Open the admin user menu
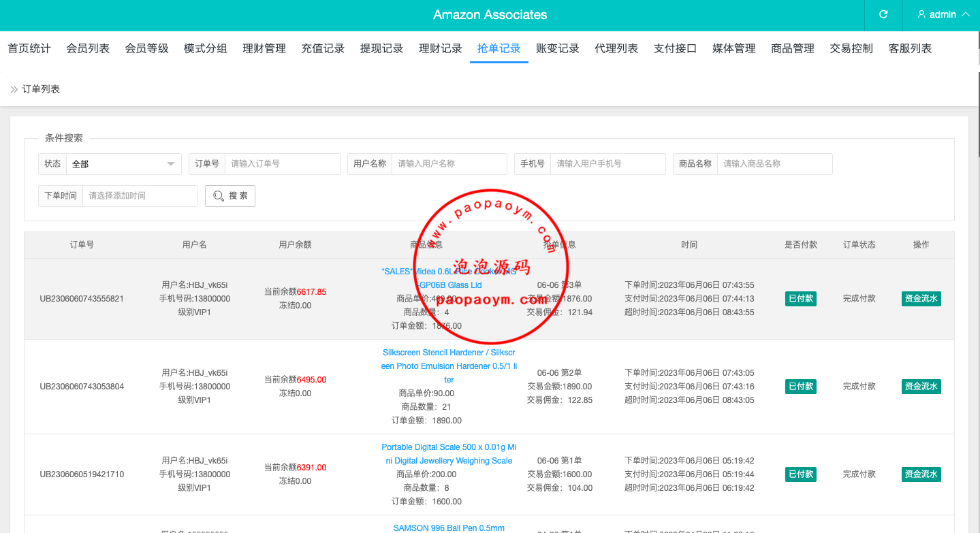Screen dimensions: 980x533 coord(943,14)
